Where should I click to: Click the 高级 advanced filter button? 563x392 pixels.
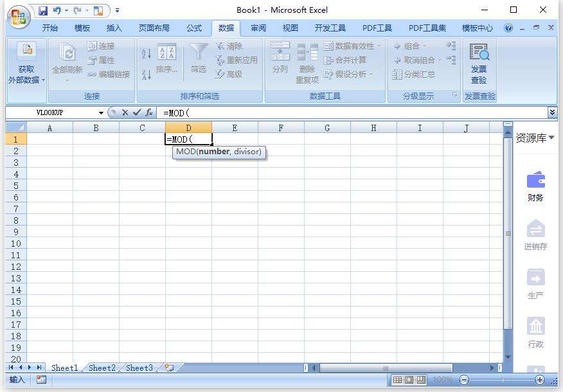point(229,75)
